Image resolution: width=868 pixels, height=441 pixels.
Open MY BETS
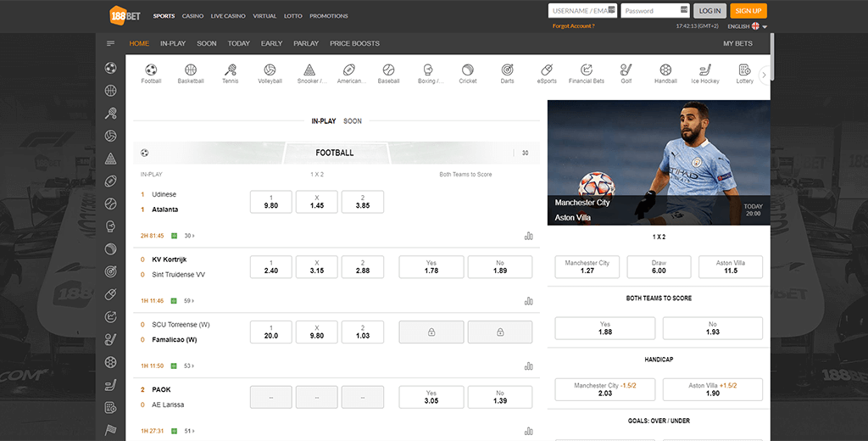[738, 43]
